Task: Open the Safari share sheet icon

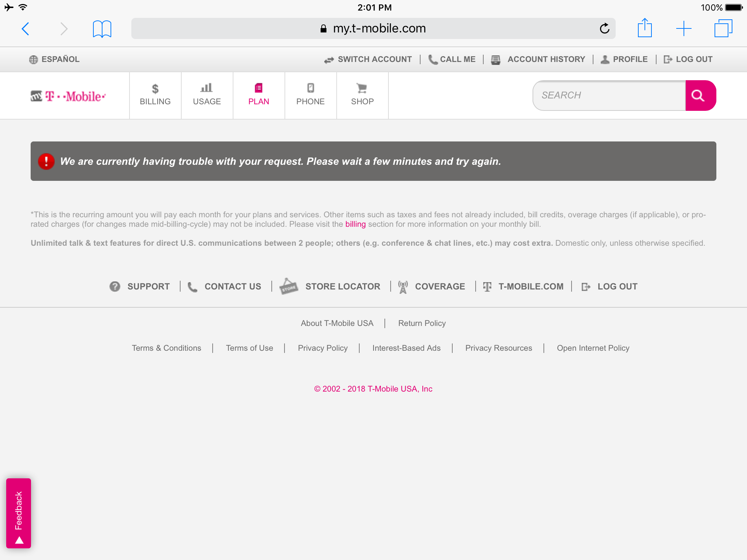Action: [x=645, y=28]
